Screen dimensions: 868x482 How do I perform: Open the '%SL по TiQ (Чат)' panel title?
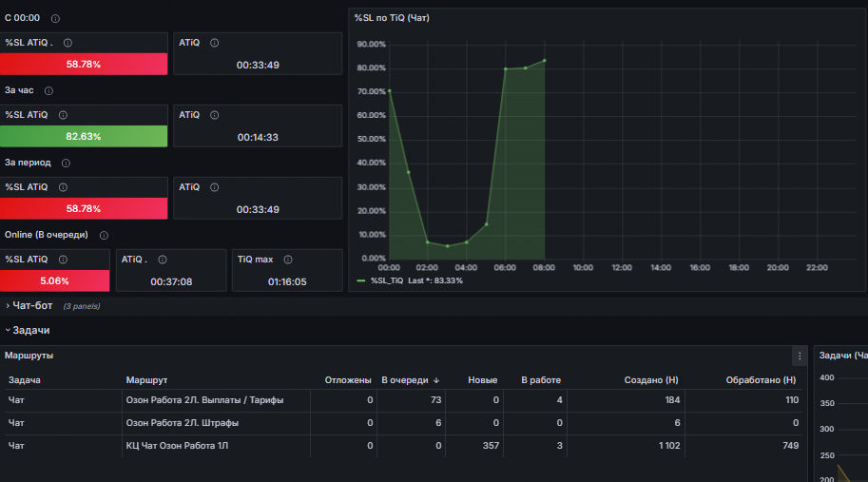click(392, 18)
